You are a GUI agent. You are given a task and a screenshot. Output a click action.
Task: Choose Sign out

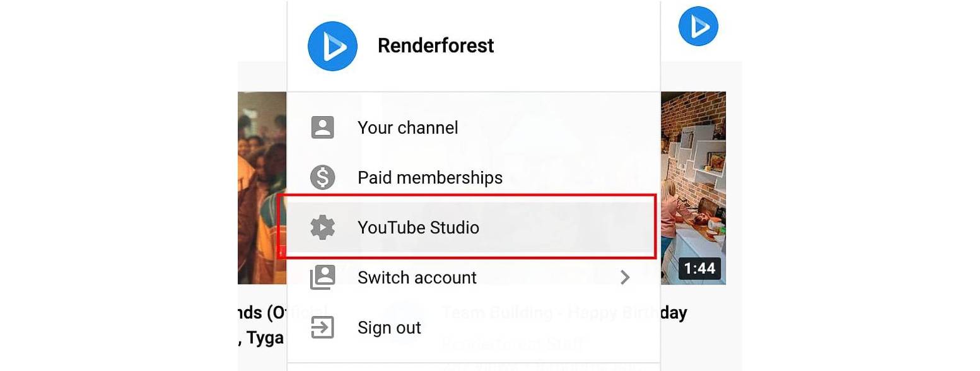pos(474,327)
